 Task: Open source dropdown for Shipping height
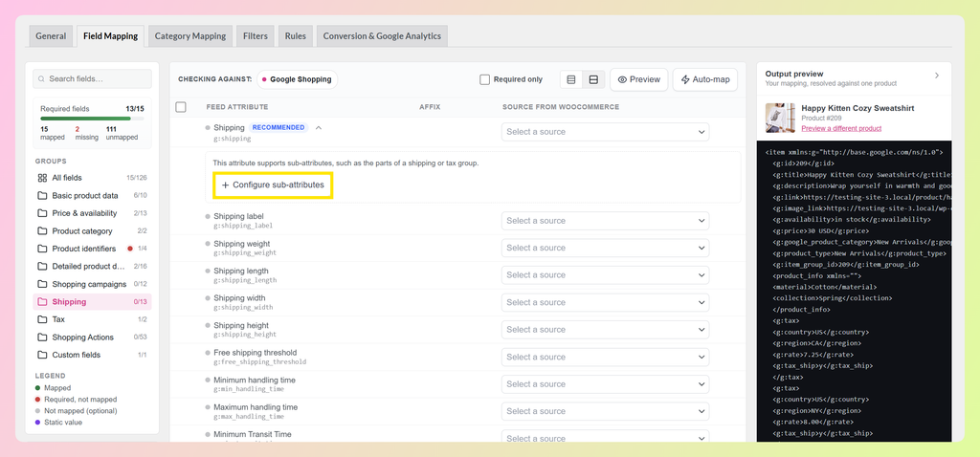click(606, 330)
